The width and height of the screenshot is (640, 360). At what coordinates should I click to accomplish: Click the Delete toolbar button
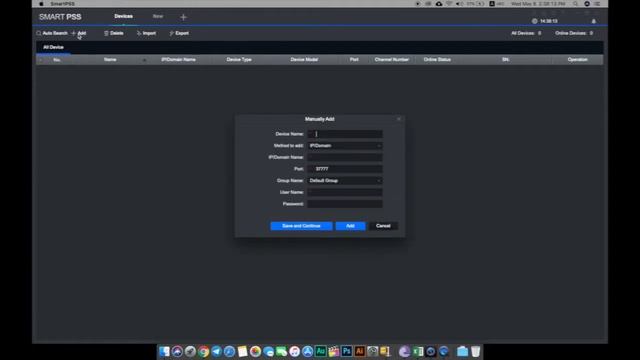(113, 33)
